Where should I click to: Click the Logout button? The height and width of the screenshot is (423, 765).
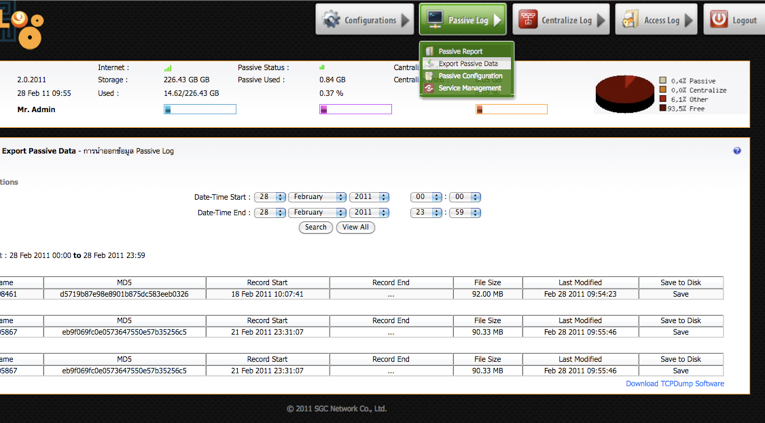pos(734,20)
